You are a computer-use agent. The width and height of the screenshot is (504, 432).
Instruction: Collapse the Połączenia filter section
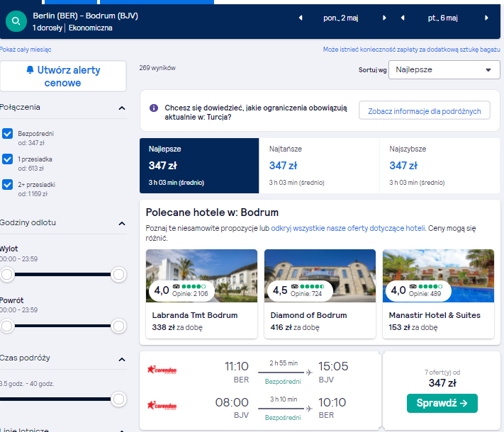click(x=122, y=108)
